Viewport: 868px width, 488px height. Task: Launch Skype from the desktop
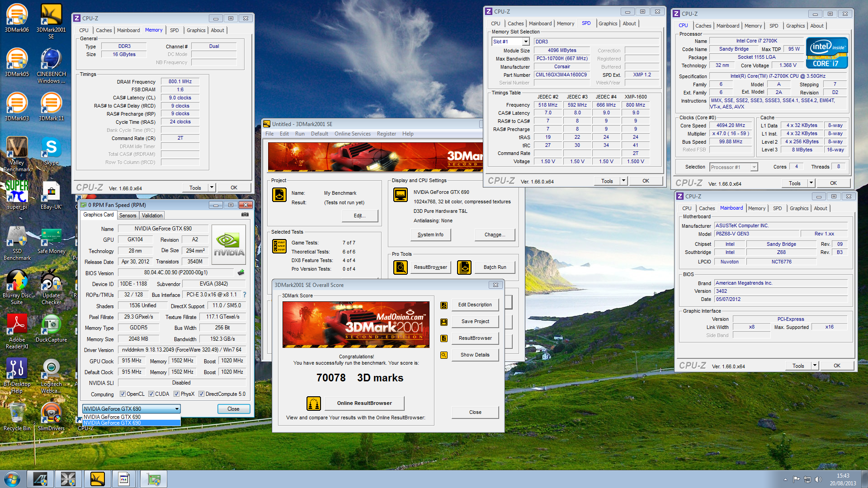tap(51, 151)
